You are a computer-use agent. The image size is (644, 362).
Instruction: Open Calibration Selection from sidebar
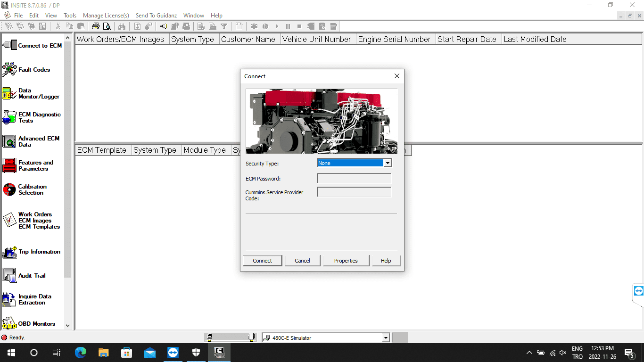[10, 189]
